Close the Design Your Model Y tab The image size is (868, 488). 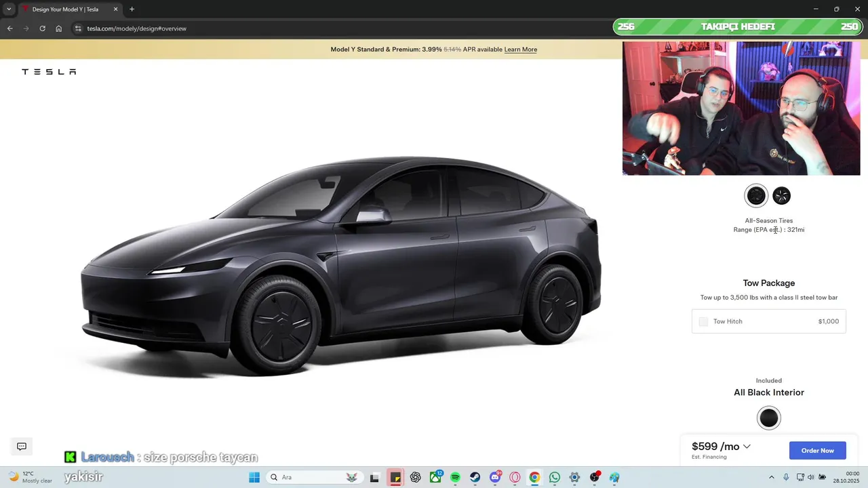(115, 9)
